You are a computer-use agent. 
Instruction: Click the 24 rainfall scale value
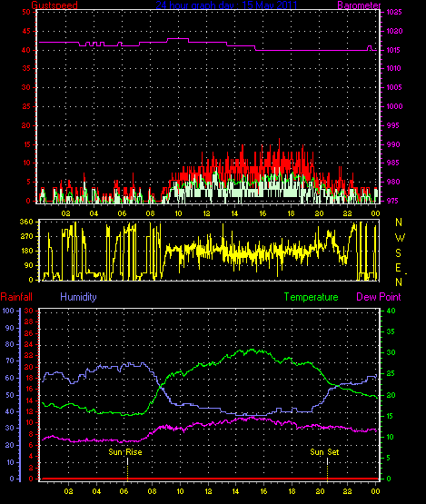coord(29,344)
